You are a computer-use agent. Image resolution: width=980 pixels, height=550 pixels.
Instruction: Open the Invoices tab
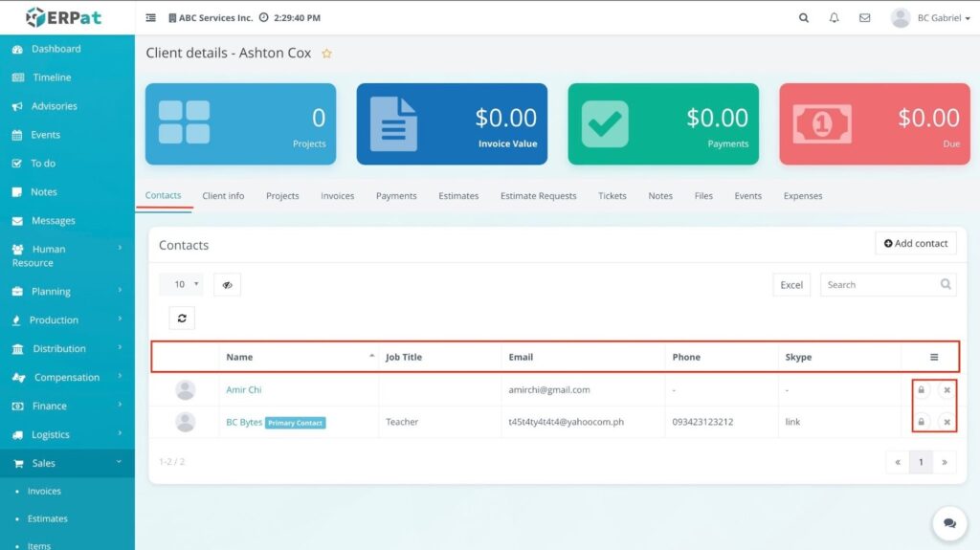[x=337, y=196]
